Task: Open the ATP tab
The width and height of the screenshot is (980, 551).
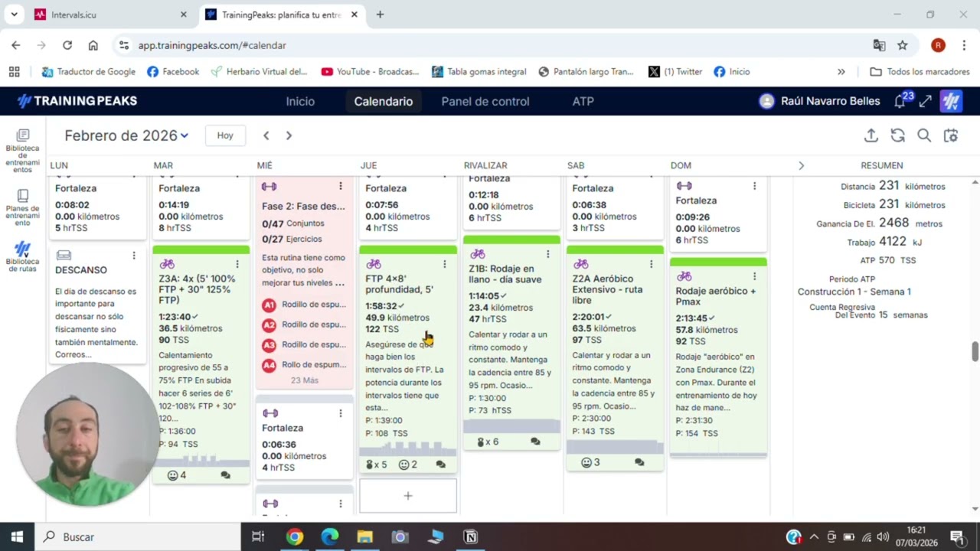Action: [583, 101]
